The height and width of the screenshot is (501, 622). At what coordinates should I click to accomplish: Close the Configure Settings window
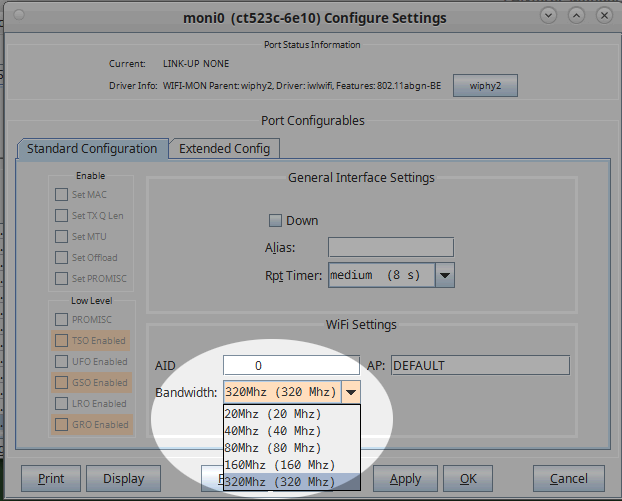(604, 16)
